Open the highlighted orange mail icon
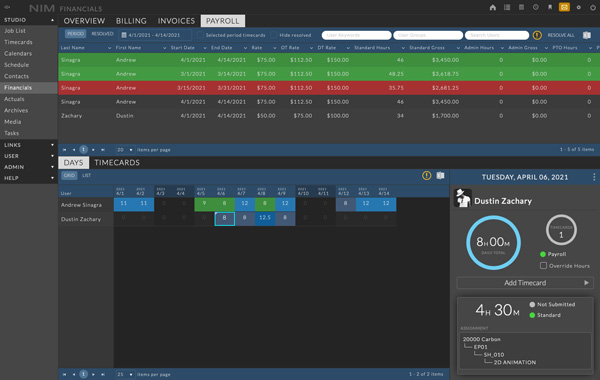600x380 pixels. pyautogui.click(x=564, y=7)
